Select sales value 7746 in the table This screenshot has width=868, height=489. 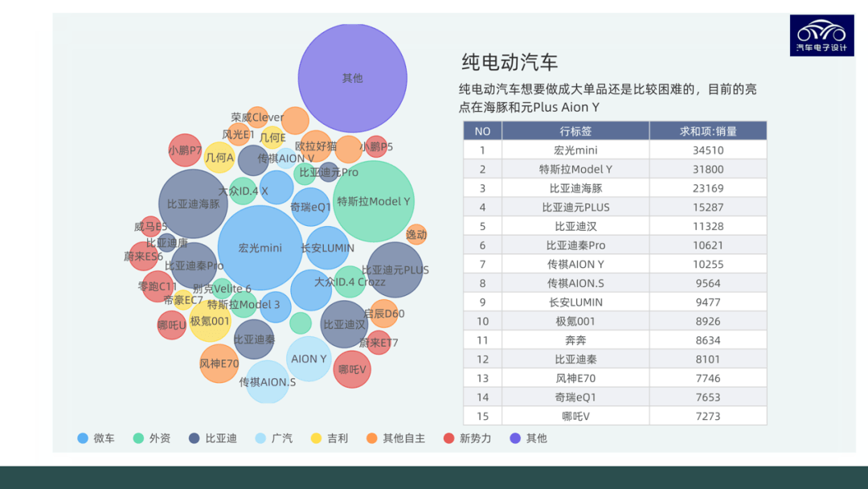(708, 378)
